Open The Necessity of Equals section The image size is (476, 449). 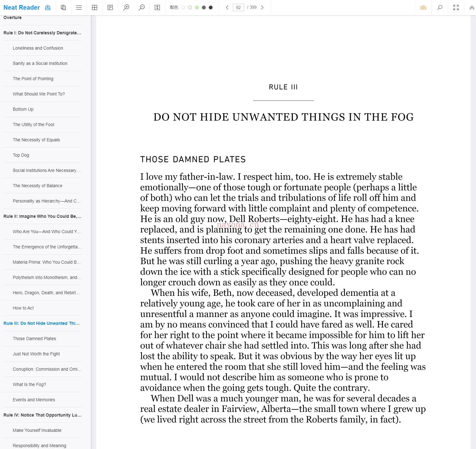coord(36,140)
